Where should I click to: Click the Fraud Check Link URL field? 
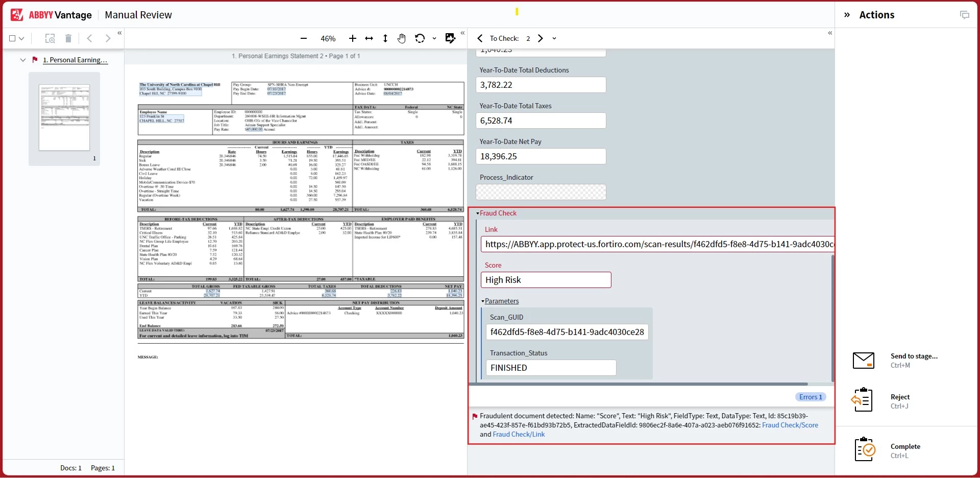tap(657, 244)
